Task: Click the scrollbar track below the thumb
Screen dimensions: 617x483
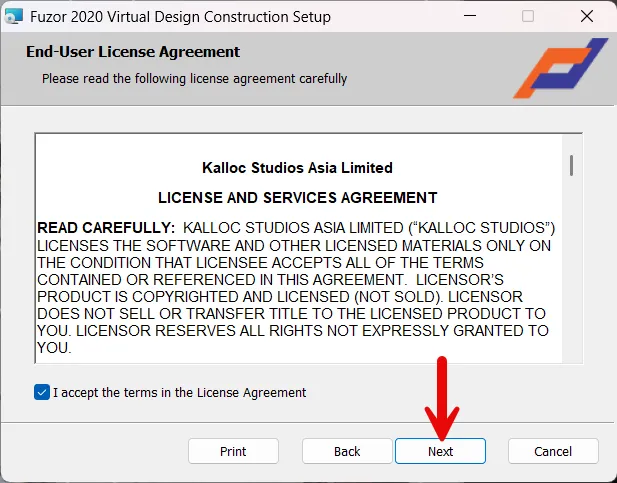Action: [x=571, y=280]
